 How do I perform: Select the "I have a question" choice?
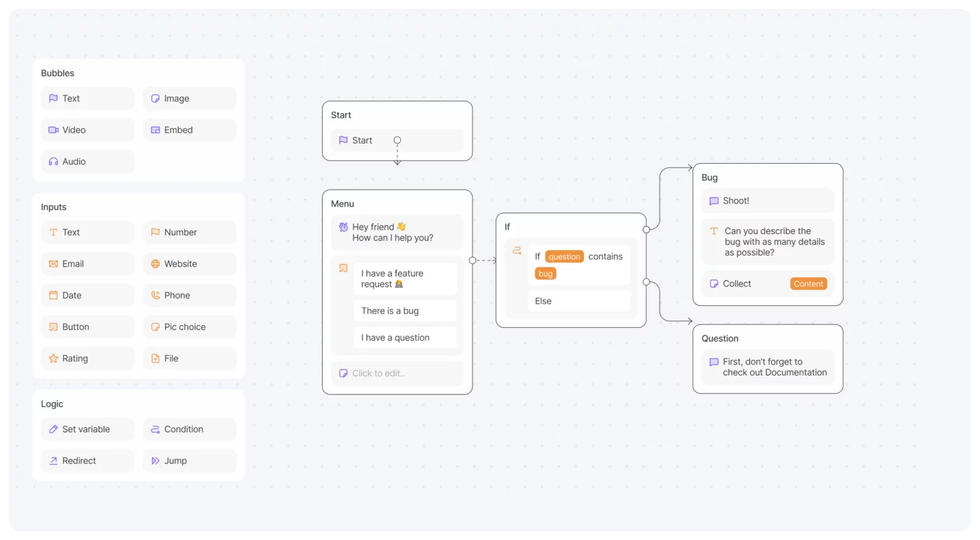pyautogui.click(x=405, y=338)
